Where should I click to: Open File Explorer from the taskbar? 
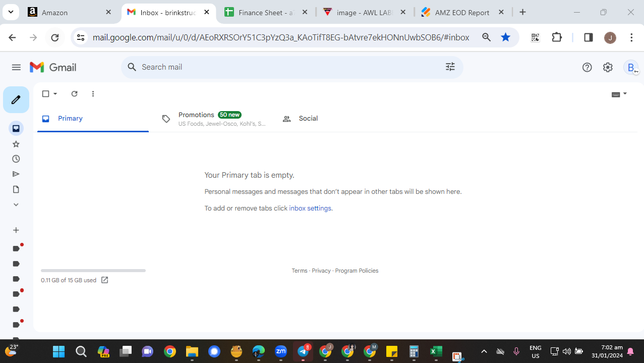[192, 351]
